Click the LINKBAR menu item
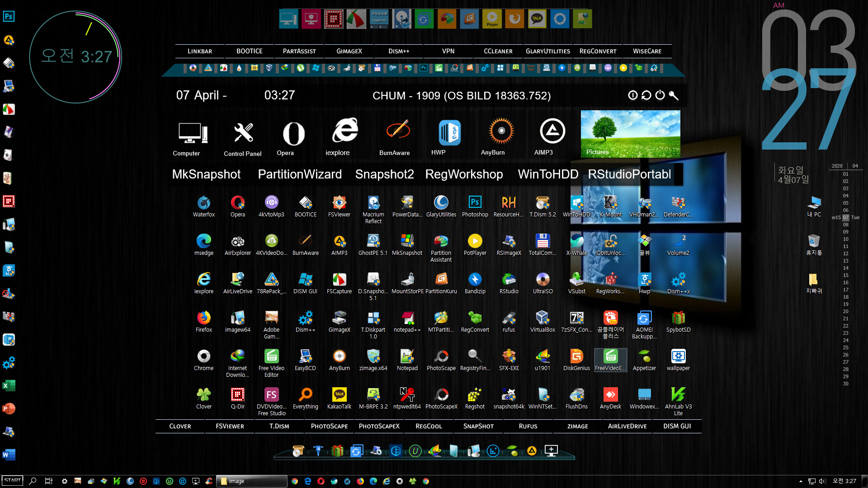Image resolution: width=868 pixels, height=488 pixels. [200, 51]
